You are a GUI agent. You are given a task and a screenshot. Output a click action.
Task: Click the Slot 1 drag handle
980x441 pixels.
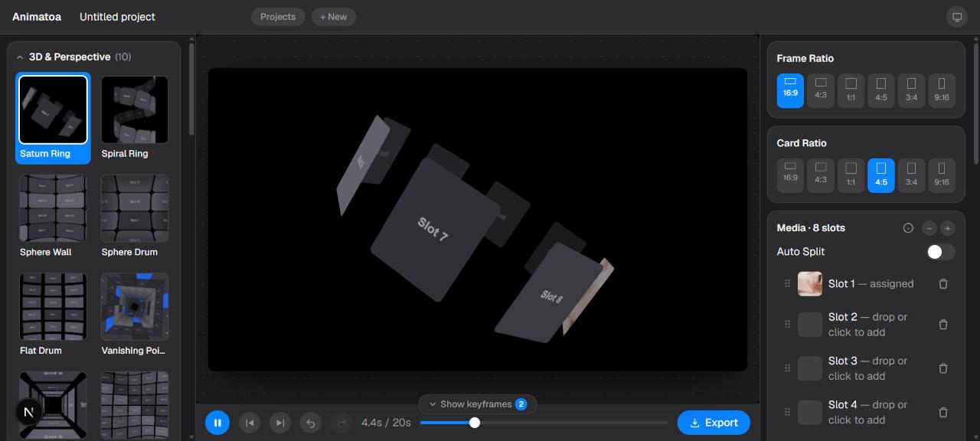point(787,284)
